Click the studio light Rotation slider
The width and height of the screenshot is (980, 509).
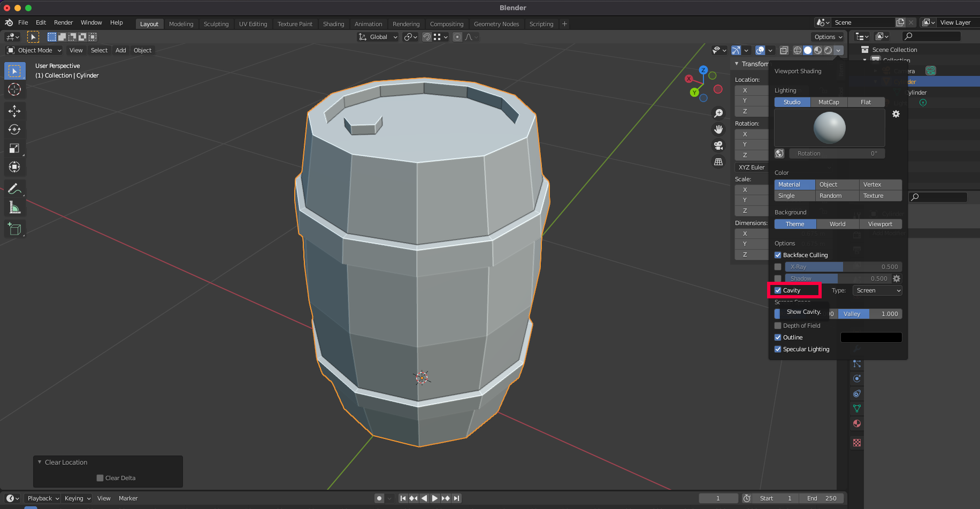tap(837, 153)
